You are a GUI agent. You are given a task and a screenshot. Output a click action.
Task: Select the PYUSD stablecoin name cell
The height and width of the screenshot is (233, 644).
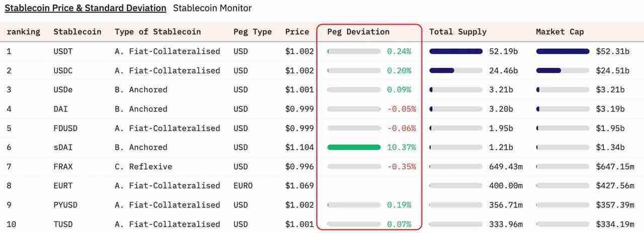[65, 205]
